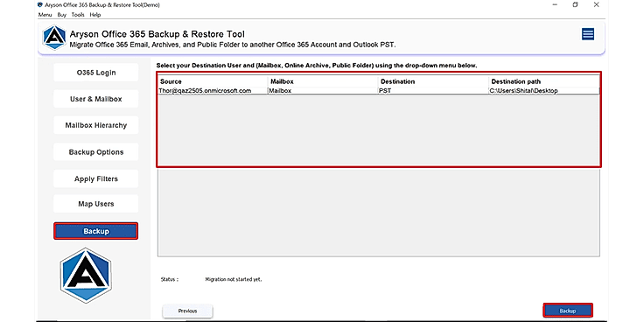Click the Previous button
Image resolution: width=644 pixels, height=322 pixels.
pos(188,311)
